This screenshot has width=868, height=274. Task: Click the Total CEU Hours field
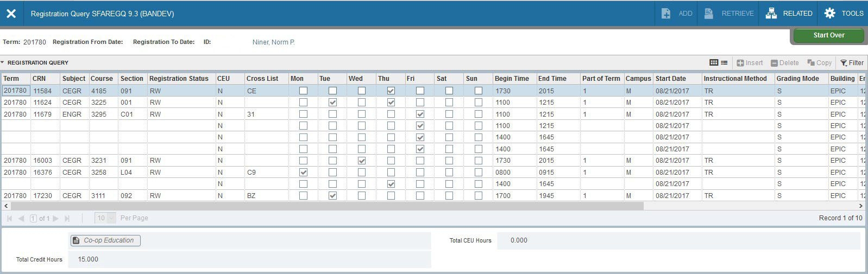tap(678, 240)
